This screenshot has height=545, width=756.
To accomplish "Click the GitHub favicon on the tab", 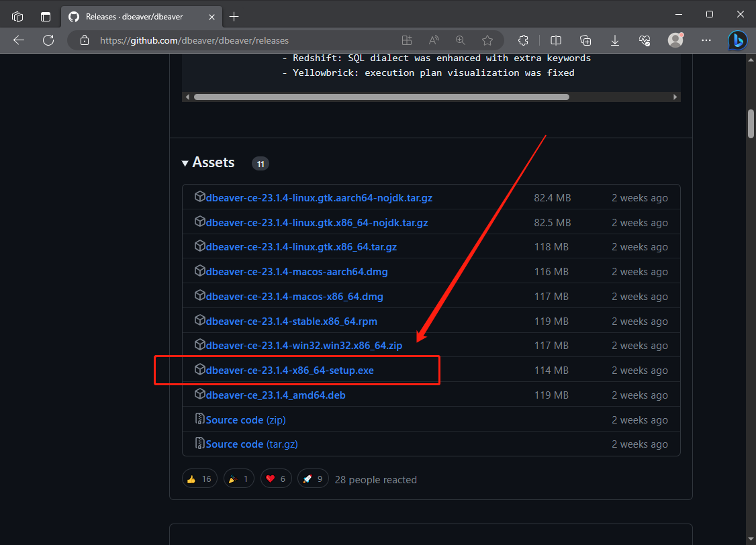I will click(74, 17).
